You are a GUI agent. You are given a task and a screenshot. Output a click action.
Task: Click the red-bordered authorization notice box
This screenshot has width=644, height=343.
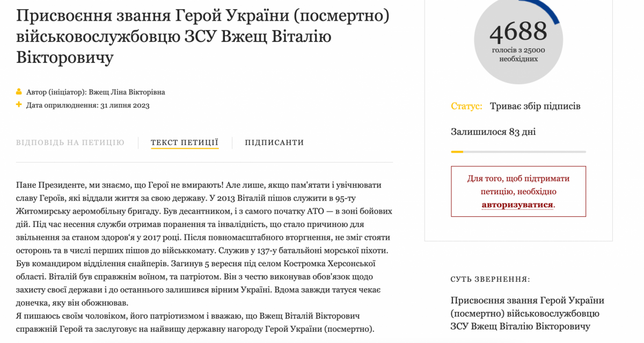[x=518, y=192]
